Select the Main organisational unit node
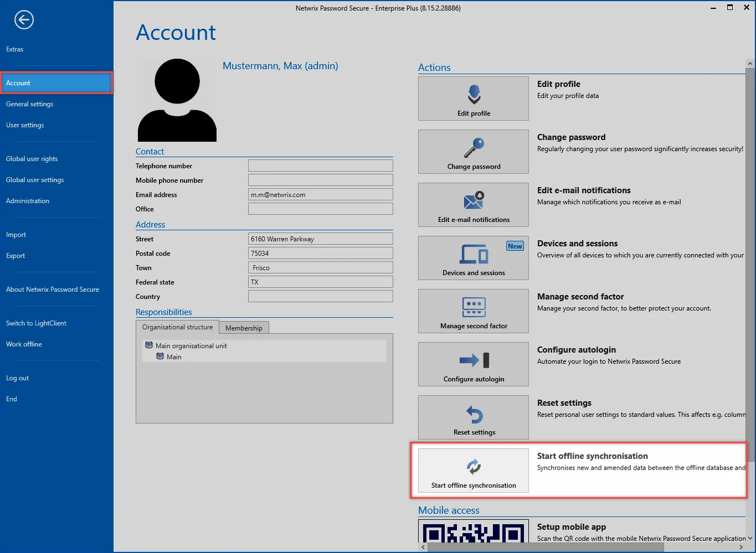 [191, 346]
